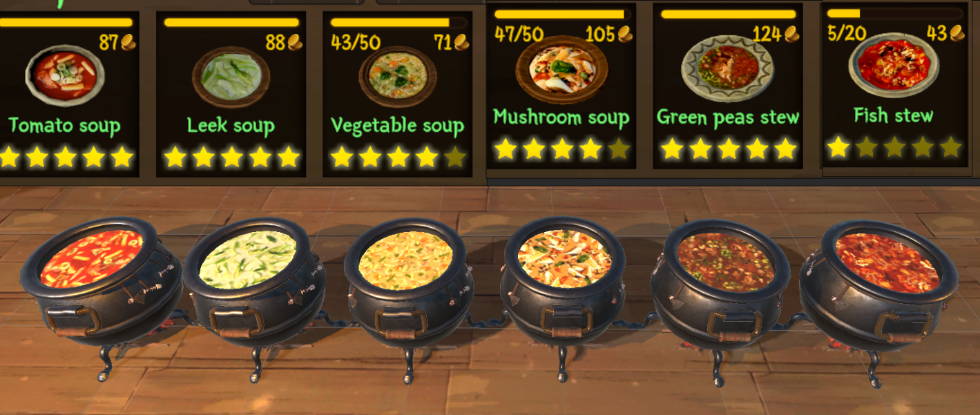The height and width of the screenshot is (415, 980).
Task: Click the coin icon next to 105
Action: pyautogui.click(x=626, y=35)
